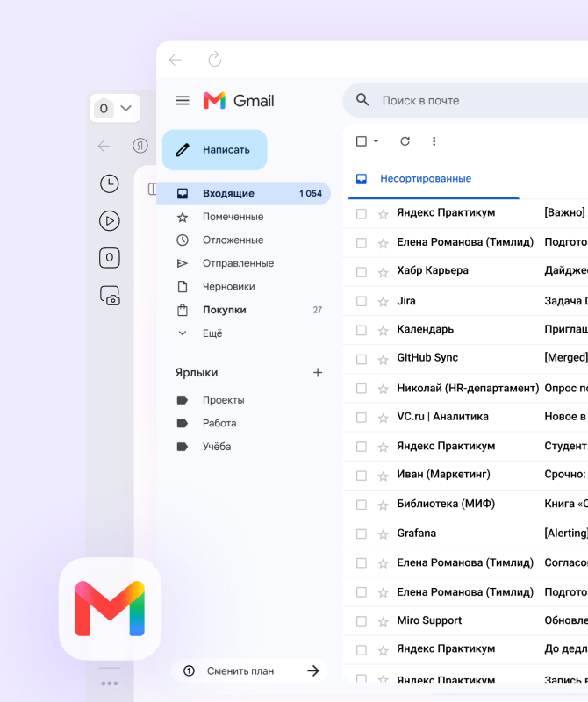Check the Miro Support email checkbox
Image resolution: width=588 pixels, height=702 pixels.
(362, 621)
